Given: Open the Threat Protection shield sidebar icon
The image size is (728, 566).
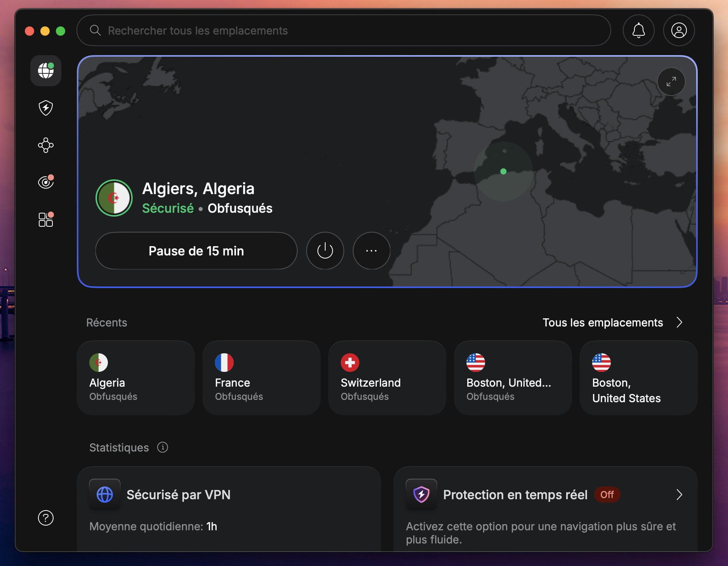Looking at the screenshot, I should 46,108.
